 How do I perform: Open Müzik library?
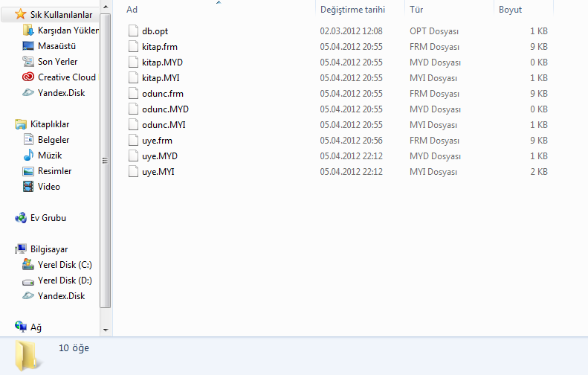(x=50, y=155)
